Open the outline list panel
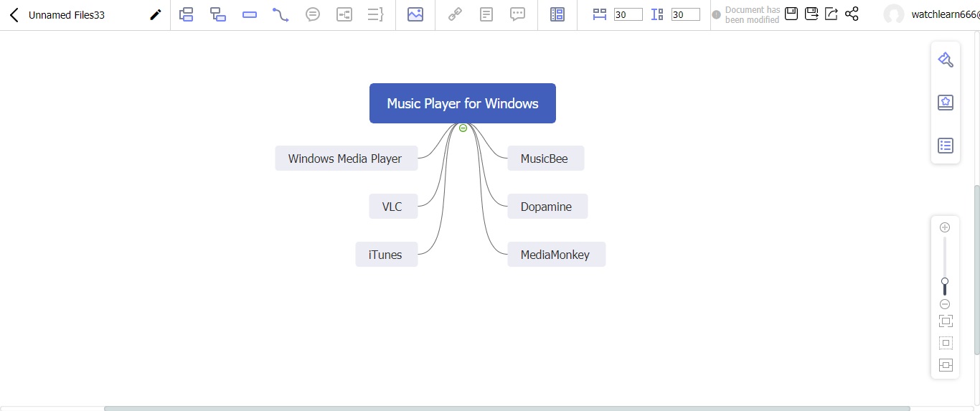Viewport: 980px width, 411px height. [x=946, y=146]
